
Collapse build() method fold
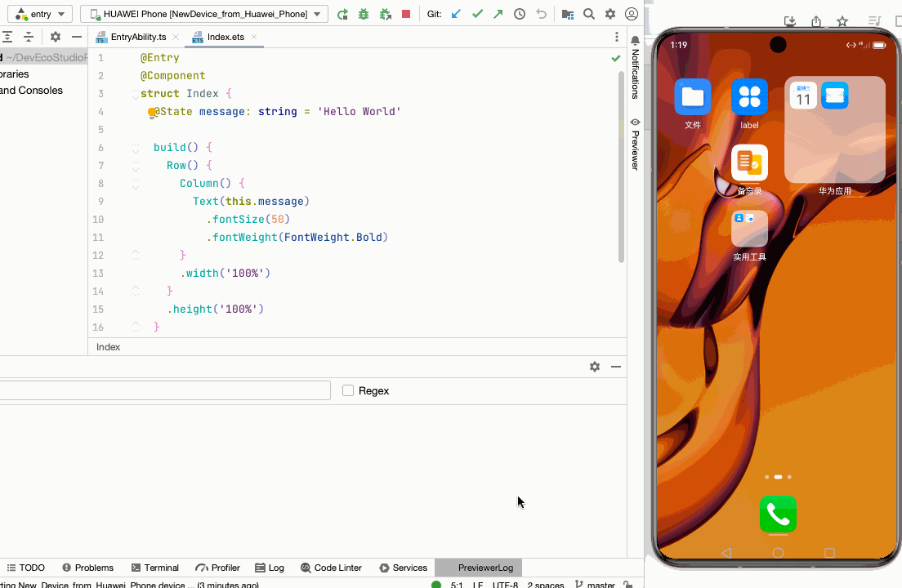click(135, 148)
